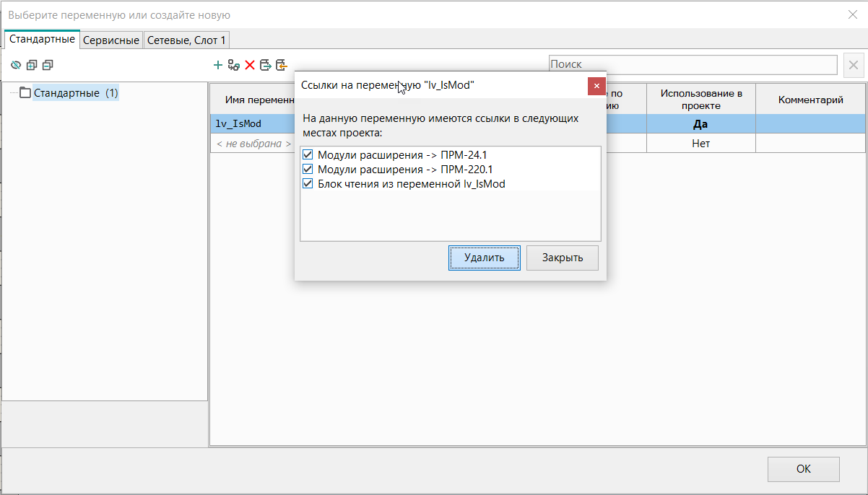Screen dimensions: 868x495
Task: Click the import variables icon
Action: pyautogui.click(x=282, y=65)
